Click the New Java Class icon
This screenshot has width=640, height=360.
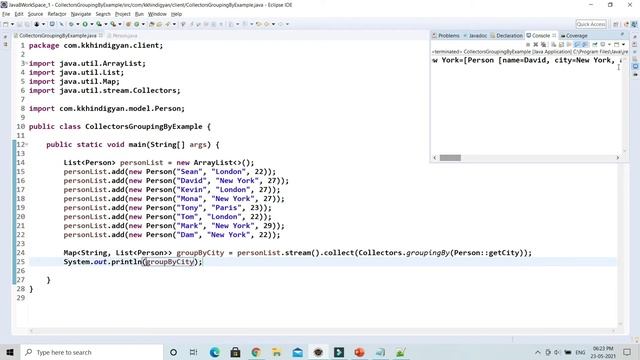coord(137,24)
